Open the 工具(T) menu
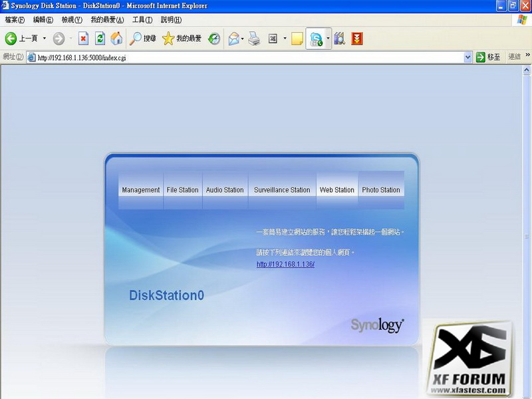Image resolution: width=532 pixels, height=399 pixels. coord(142,20)
